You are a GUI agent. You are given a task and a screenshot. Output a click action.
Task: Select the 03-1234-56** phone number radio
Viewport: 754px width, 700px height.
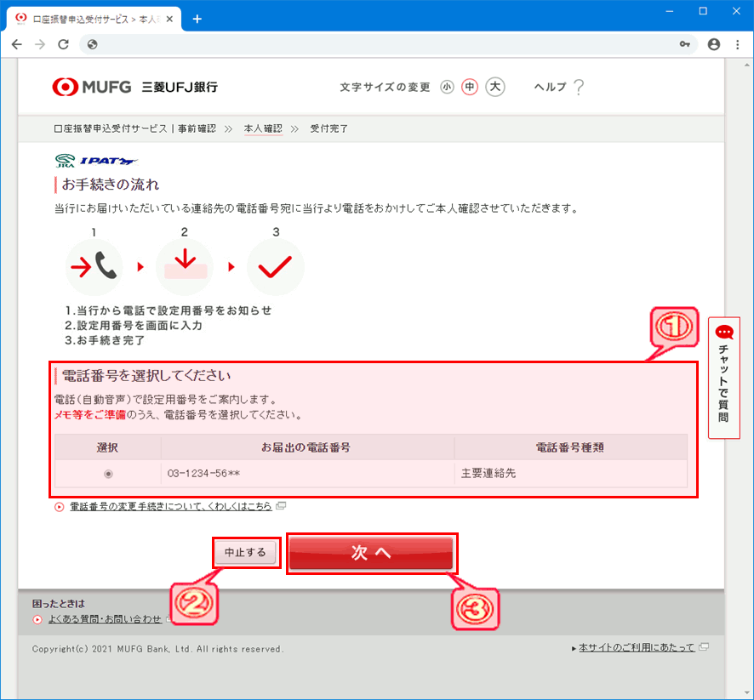tap(108, 474)
